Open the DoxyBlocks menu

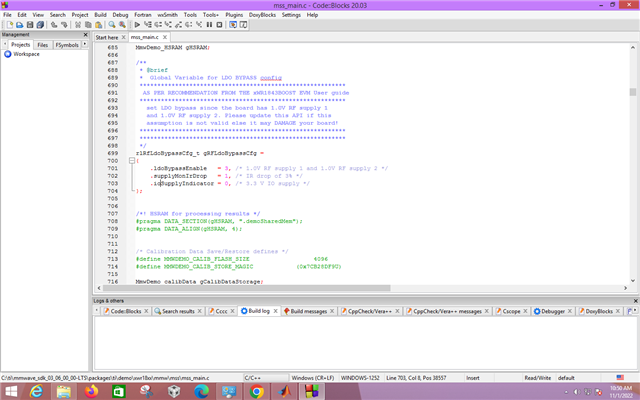click(262, 15)
